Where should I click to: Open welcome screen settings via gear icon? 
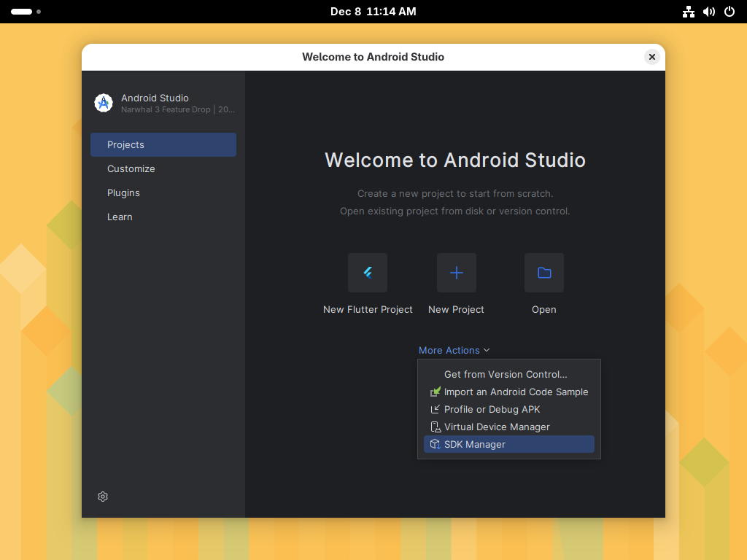click(x=102, y=497)
